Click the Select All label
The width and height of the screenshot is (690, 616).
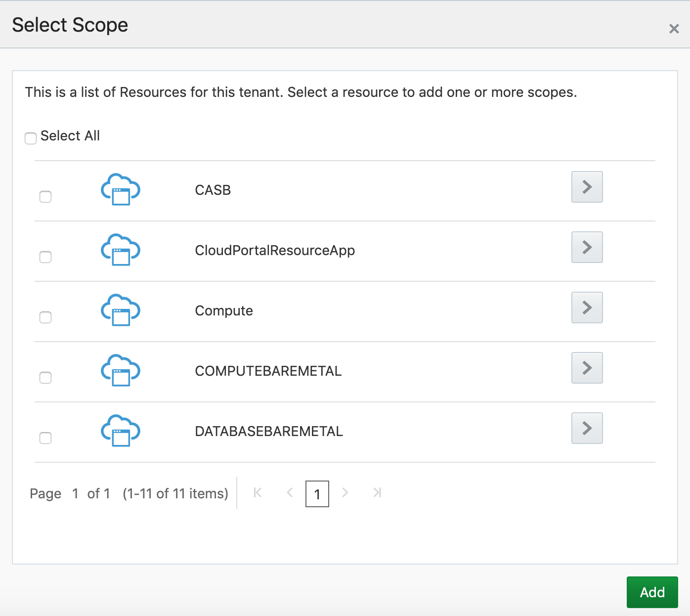(x=70, y=135)
